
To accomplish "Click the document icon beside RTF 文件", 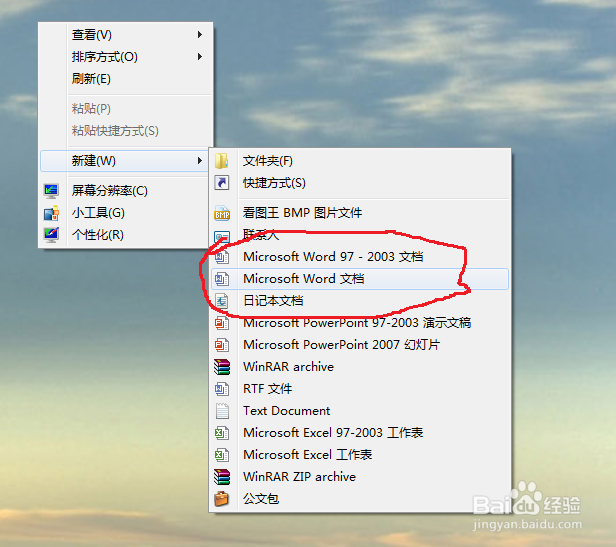I will [222, 389].
